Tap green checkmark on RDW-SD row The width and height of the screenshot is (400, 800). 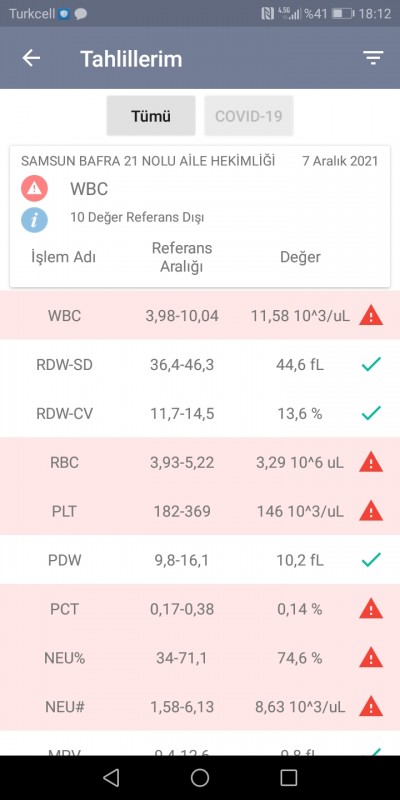pos(371,364)
